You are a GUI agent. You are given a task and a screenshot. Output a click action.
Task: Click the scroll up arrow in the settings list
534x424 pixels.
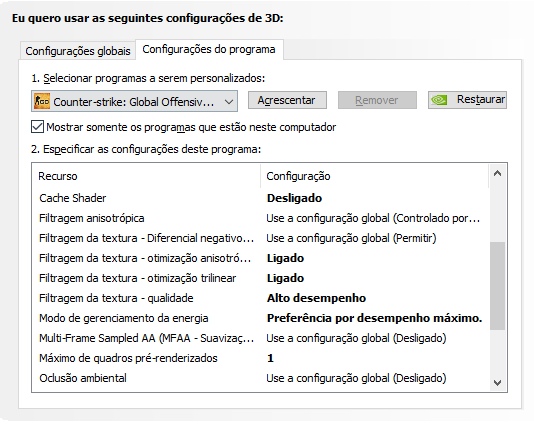[497, 174]
